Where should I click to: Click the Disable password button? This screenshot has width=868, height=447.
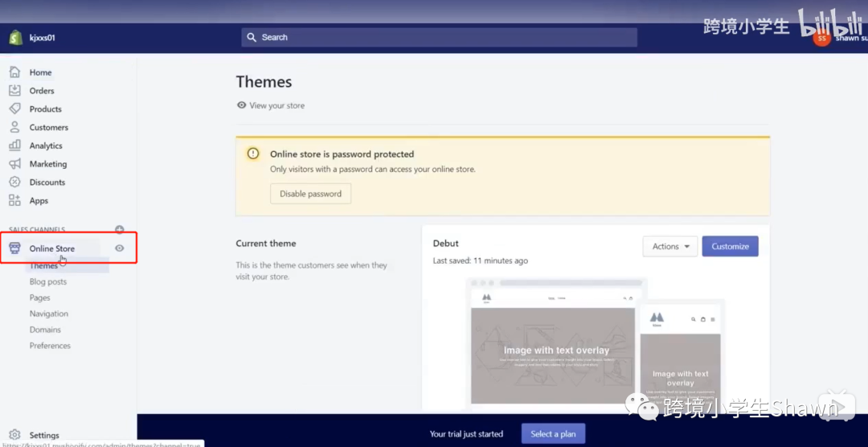(x=310, y=194)
